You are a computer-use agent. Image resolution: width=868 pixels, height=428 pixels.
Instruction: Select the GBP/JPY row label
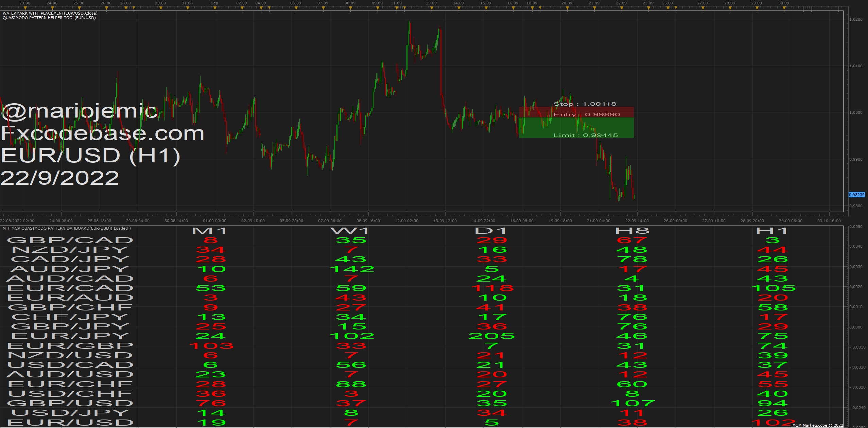point(70,326)
